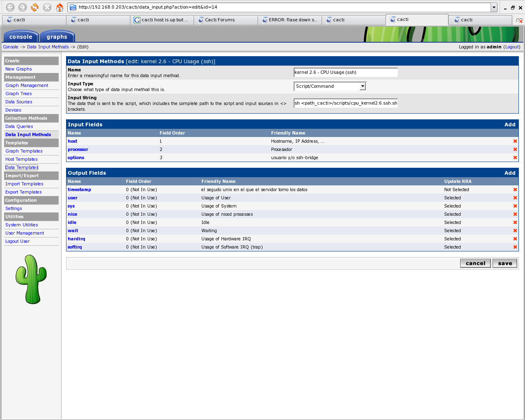525x420 pixels.
Task: Open Graph Trees in sidebar
Action: click(18, 94)
